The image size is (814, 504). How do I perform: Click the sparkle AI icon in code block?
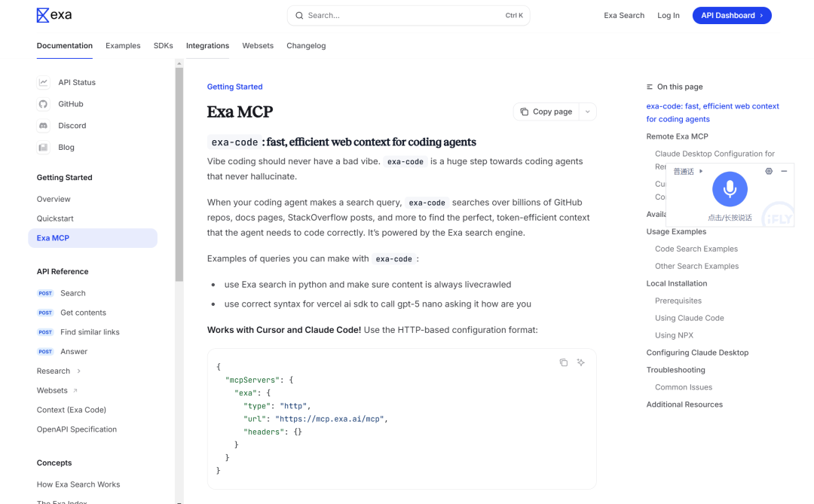click(581, 362)
